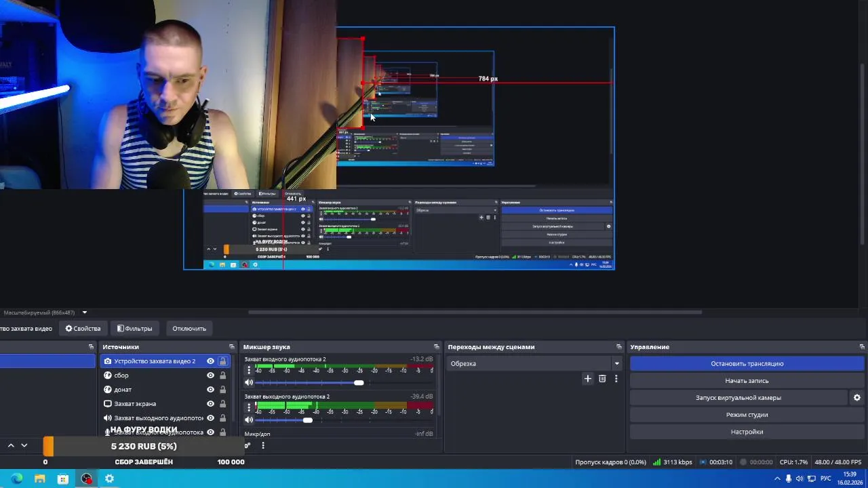Click the monitor icon beside Захват экрана
The width and height of the screenshot is (868, 488).
(x=107, y=404)
